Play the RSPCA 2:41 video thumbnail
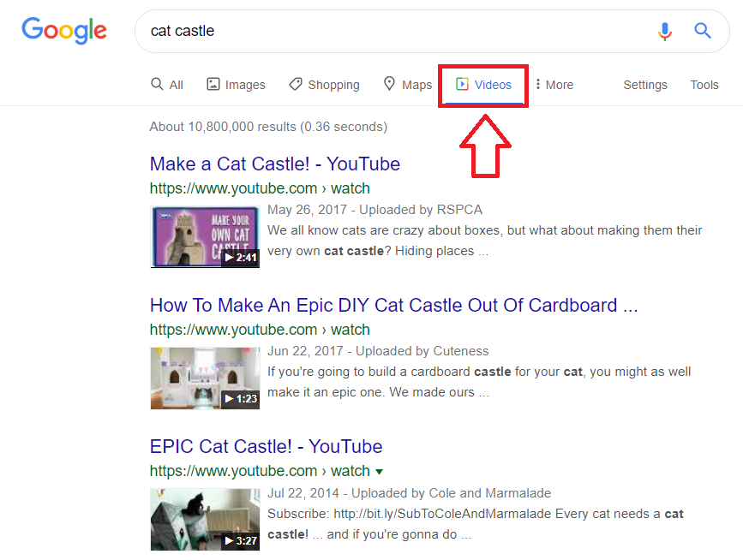The width and height of the screenshot is (743, 560). (x=205, y=236)
